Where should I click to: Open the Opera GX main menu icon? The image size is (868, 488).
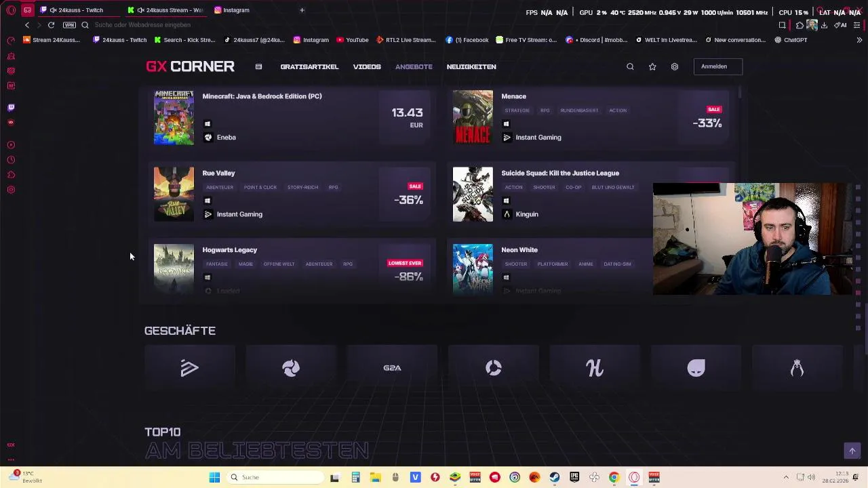11,10
